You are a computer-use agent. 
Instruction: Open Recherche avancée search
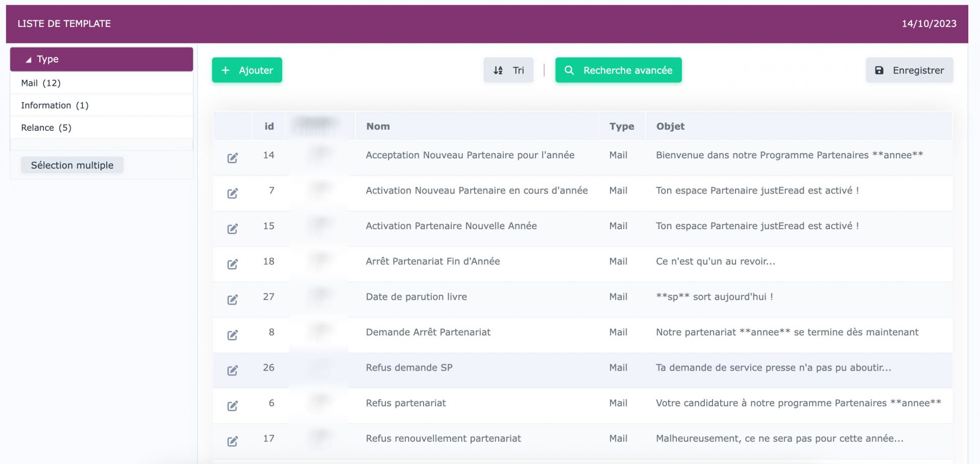618,70
